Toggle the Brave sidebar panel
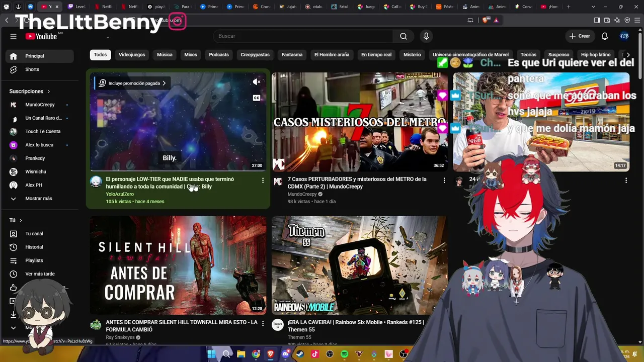The image size is (644, 362). 597,20
